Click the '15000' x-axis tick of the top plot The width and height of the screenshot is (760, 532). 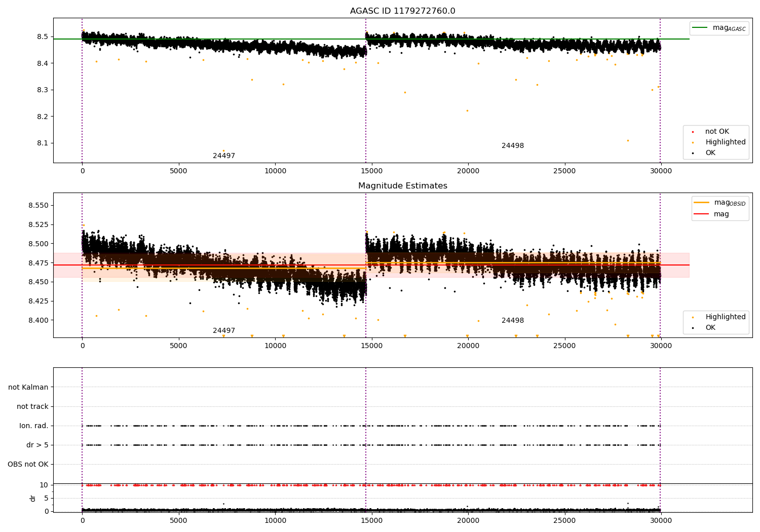point(371,171)
